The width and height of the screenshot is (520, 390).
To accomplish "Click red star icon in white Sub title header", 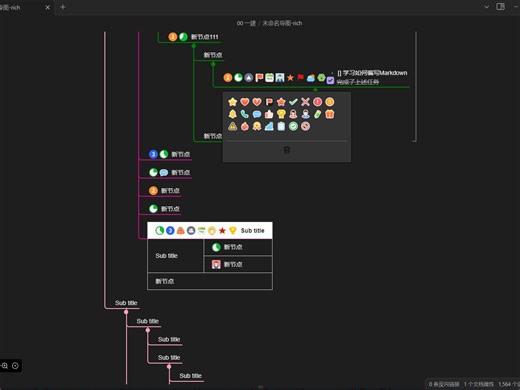I will click(x=222, y=231).
